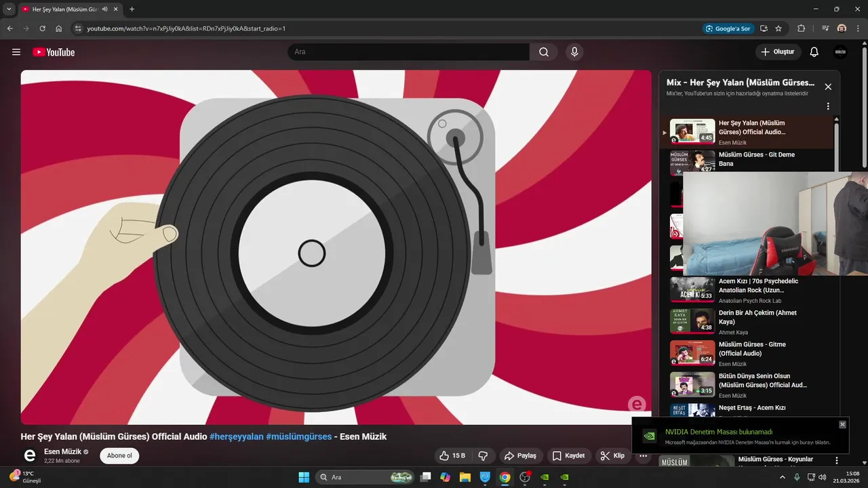Select Derin Bir Ah Çektim track
868x488 pixels.
(x=757, y=317)
